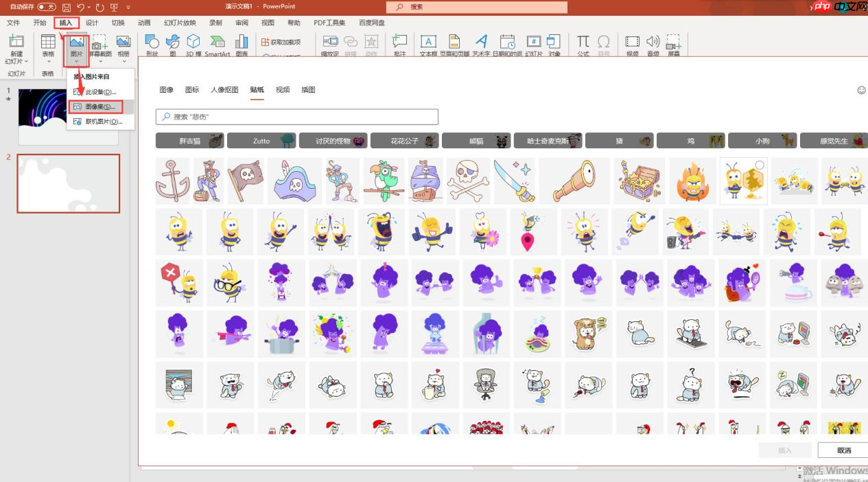Select the office chair sticker
This screenshot has width=868, height=482.
click(486, 385)
